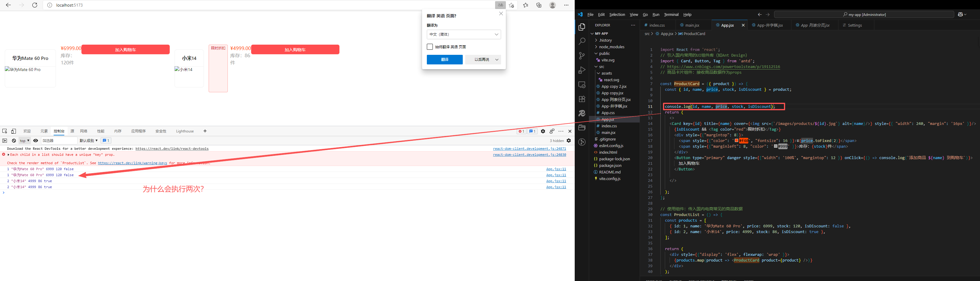Click the VS Code command center search box

[864, 14]
